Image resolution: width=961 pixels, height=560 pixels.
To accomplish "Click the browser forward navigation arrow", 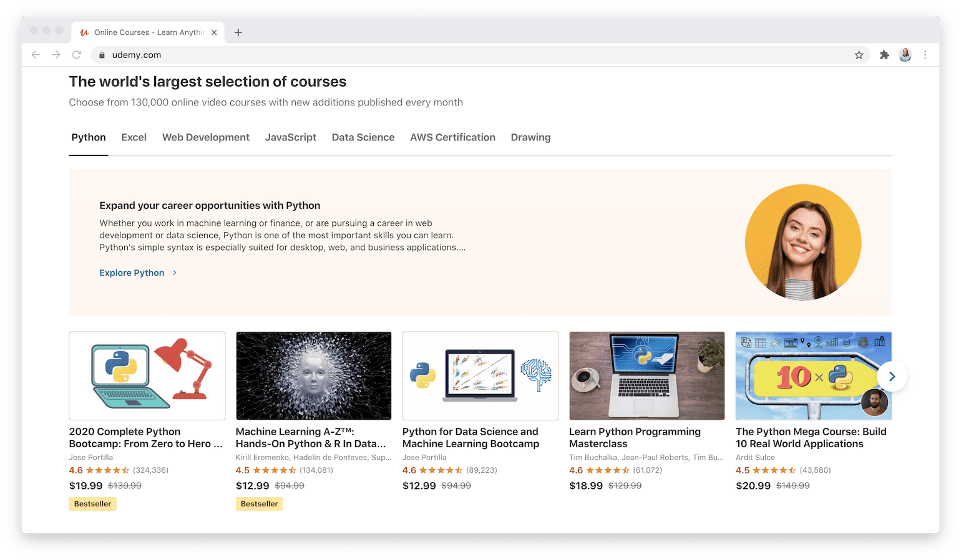I will [x=56, y=54].
